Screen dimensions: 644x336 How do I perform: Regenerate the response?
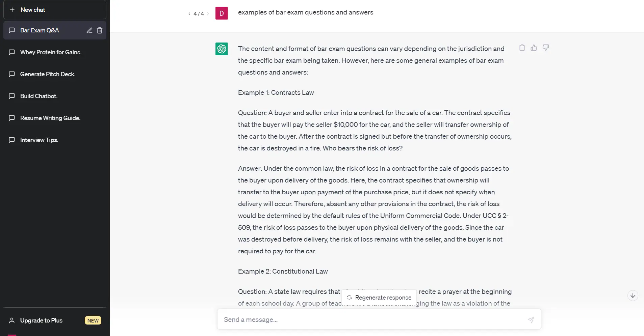[379, 298]
